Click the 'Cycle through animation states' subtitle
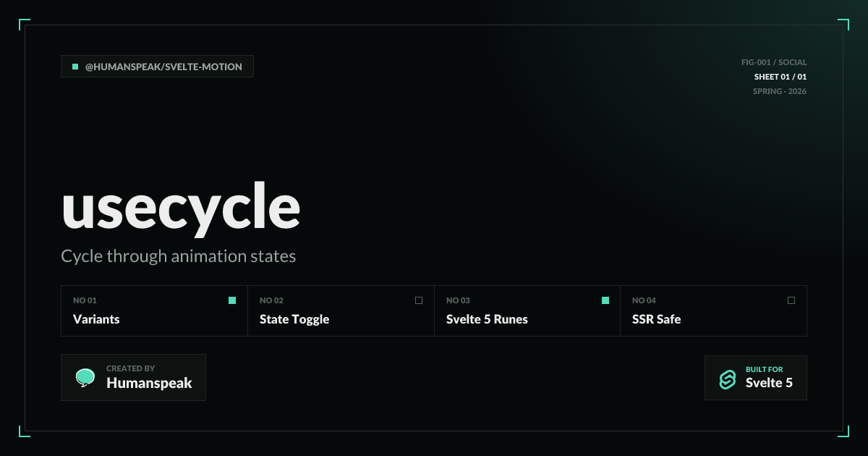Viewport: 868px width, 456px height. pos(179,256)
